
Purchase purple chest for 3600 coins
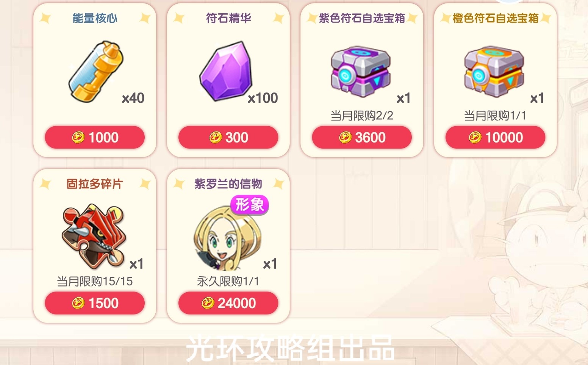[x=362, y=137]
